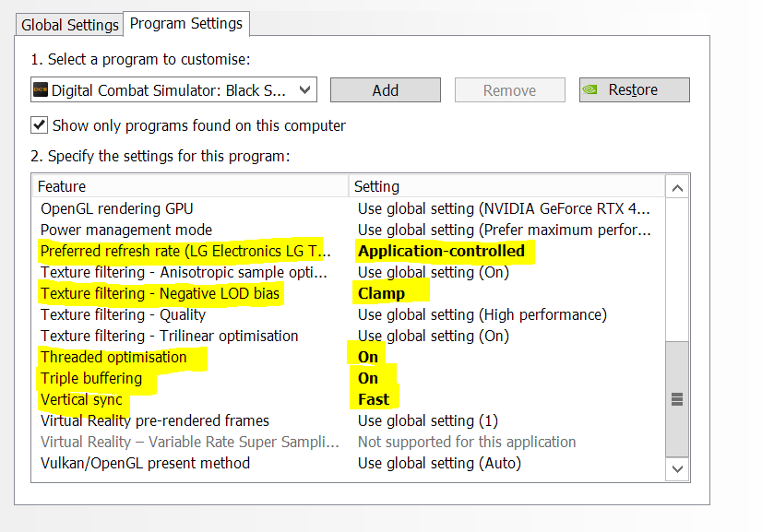Open the Vulkan/OpenGL present method Auto value

pyautogui.click(x=440, y=463)
